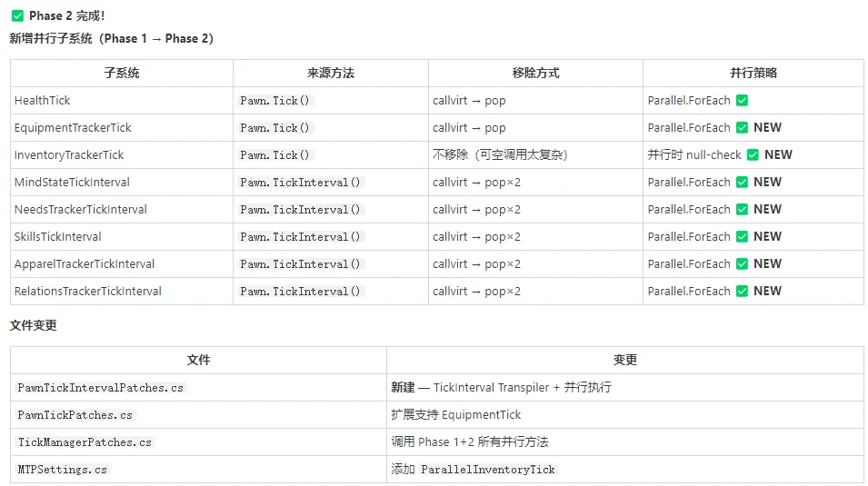Click the 并行策略 column header

[x=753, y=74]
